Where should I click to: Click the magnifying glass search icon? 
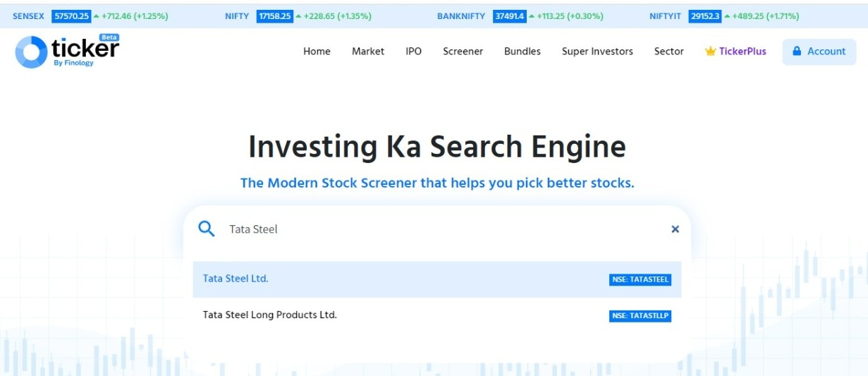(x=206, y=229)
